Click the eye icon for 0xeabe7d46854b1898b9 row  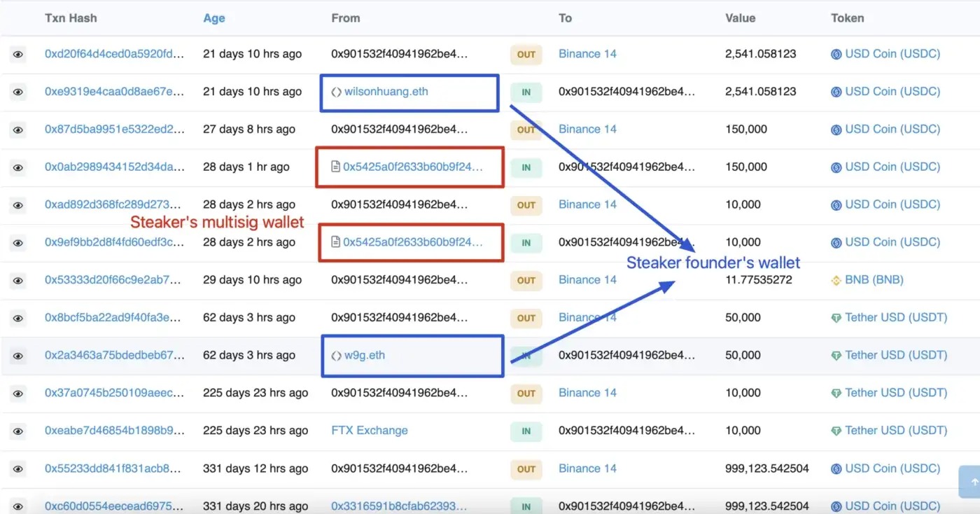[x=18, y=431]
